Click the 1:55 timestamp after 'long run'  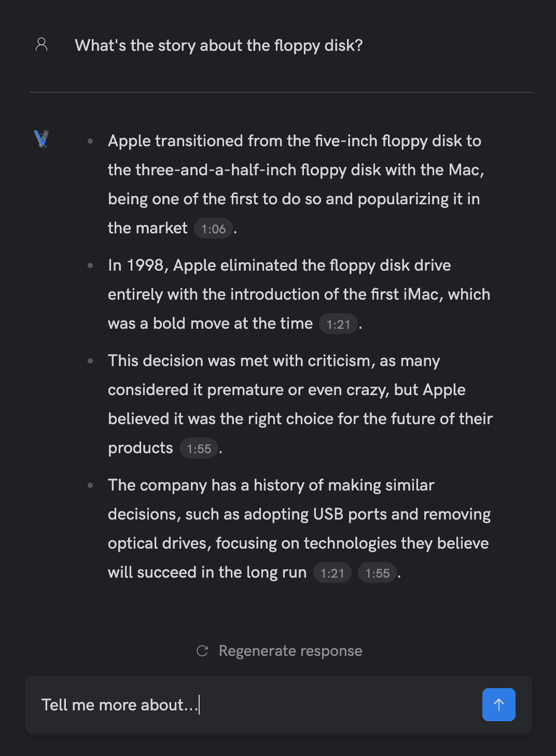click(x=377, y=573)
